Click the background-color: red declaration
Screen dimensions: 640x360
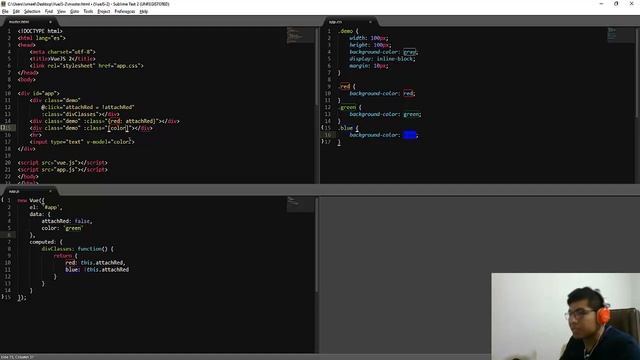coord(382,93)
